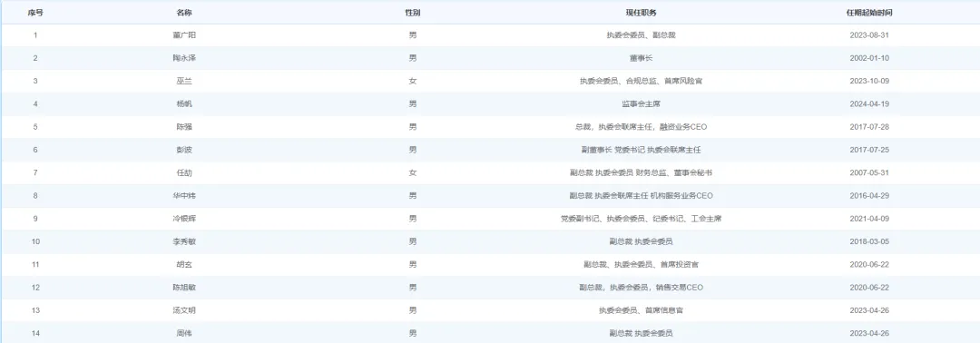
Task: Click position containing 董事会秘书
Action: 642,173
